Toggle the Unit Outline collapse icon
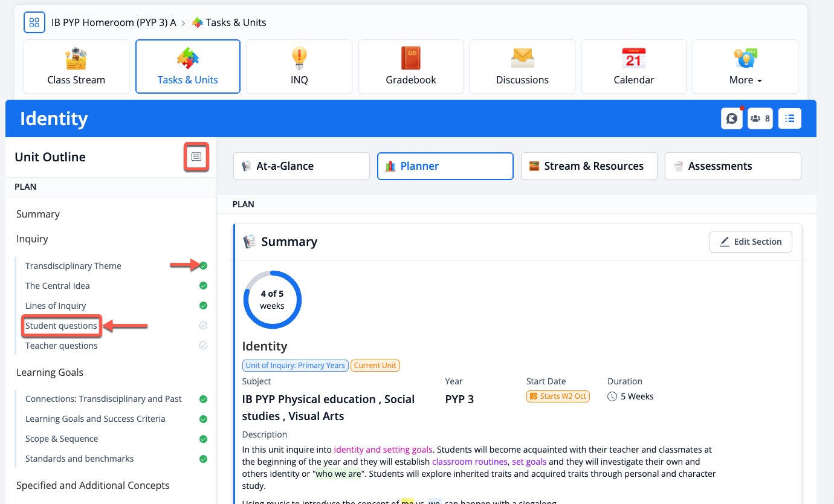 pyautogui.click(x=196, y=157)
